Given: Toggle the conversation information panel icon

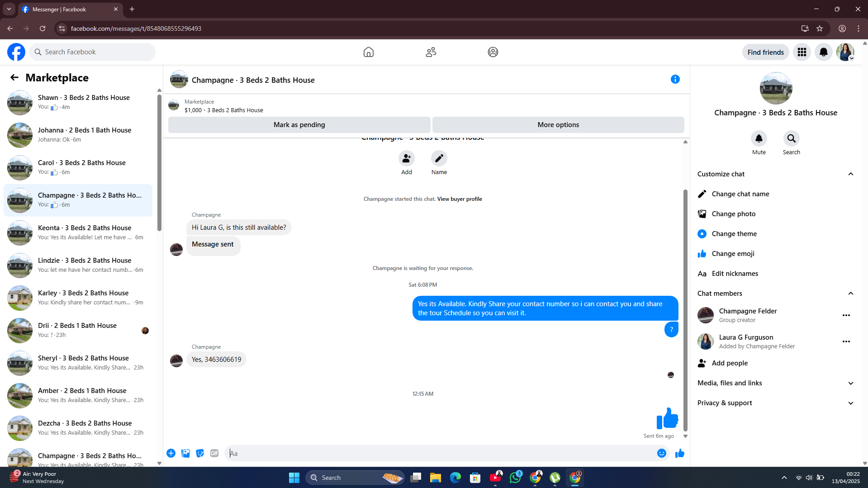Looking at the screenshot, I should (x=675, y=79).
